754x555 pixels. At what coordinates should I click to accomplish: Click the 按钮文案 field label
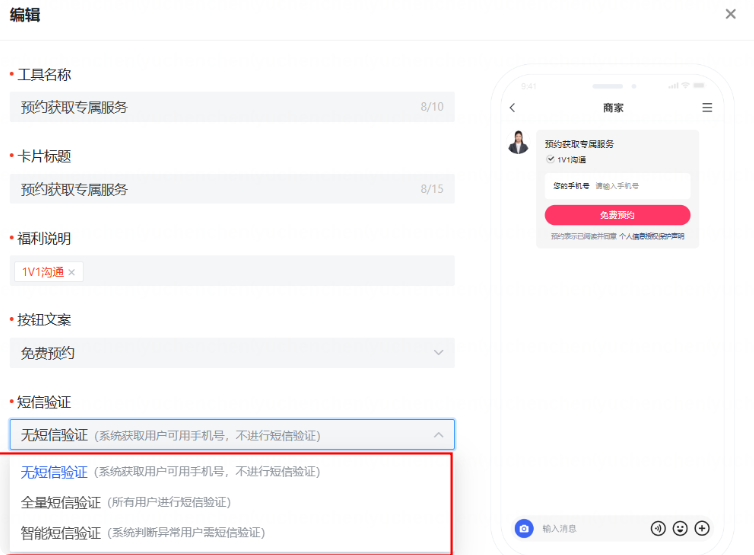(x=44, y=320)
